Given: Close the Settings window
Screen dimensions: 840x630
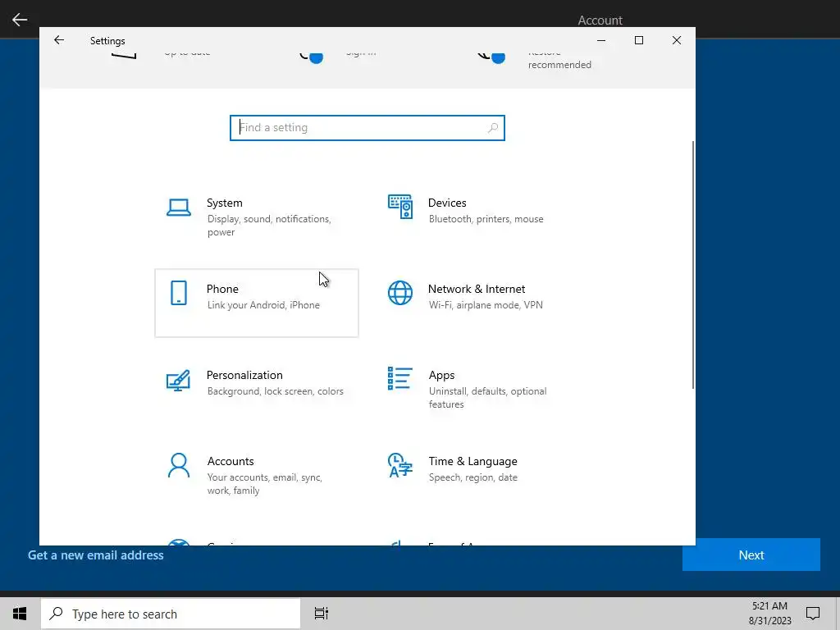Looking at the screenshot, I should [x=677, y=40].
